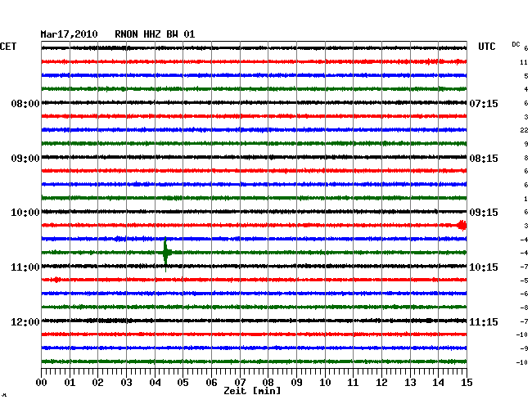The width and height of the screenshot is (532, 404).
Task: Click minute tick label 03
Action: coord(126,382)
